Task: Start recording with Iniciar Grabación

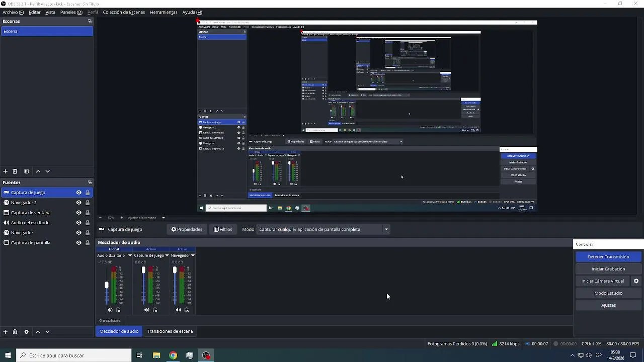Action: coord(608,269)
